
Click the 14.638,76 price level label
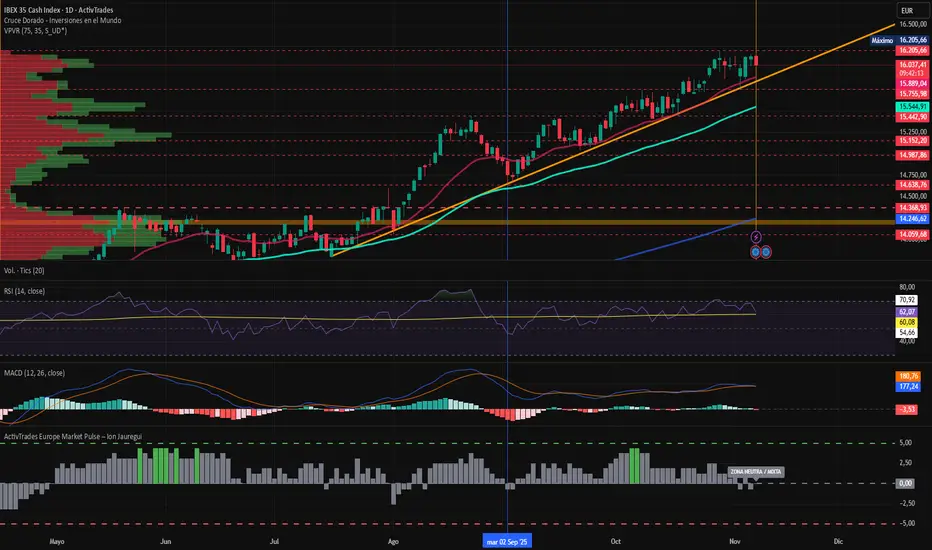tap(912, 185)
